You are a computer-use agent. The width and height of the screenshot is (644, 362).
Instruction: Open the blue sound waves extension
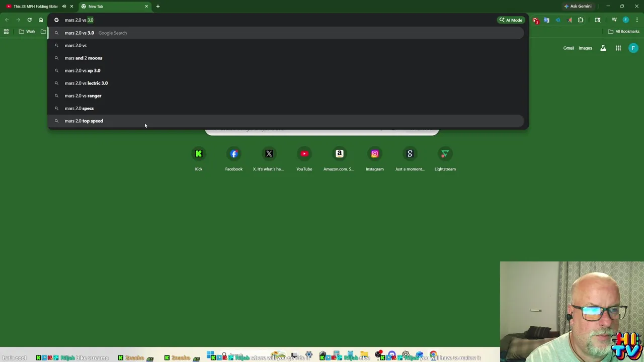click(x=558, y=20)
